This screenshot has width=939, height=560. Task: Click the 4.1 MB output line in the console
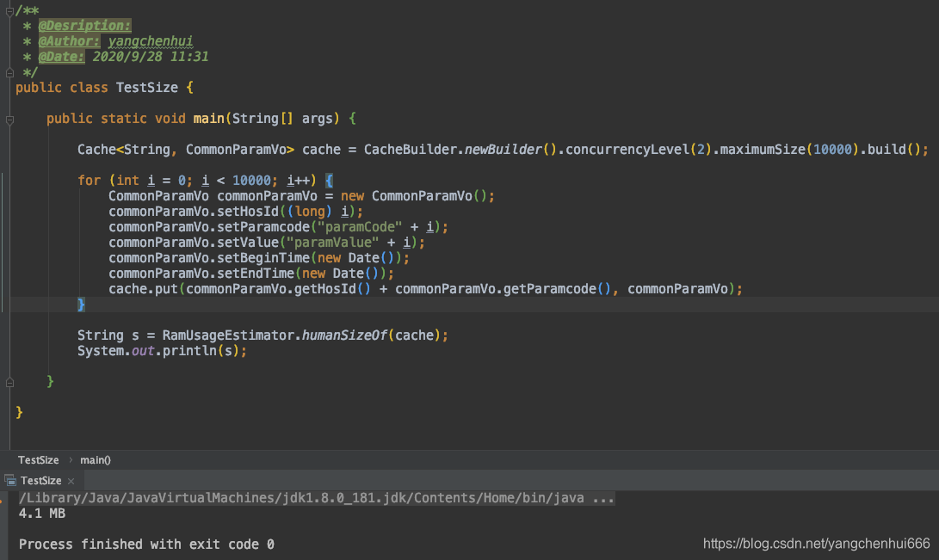(40, 513)
